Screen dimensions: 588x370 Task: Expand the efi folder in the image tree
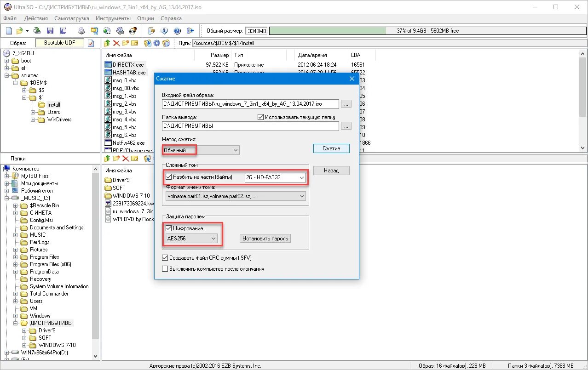coord(7,68)
